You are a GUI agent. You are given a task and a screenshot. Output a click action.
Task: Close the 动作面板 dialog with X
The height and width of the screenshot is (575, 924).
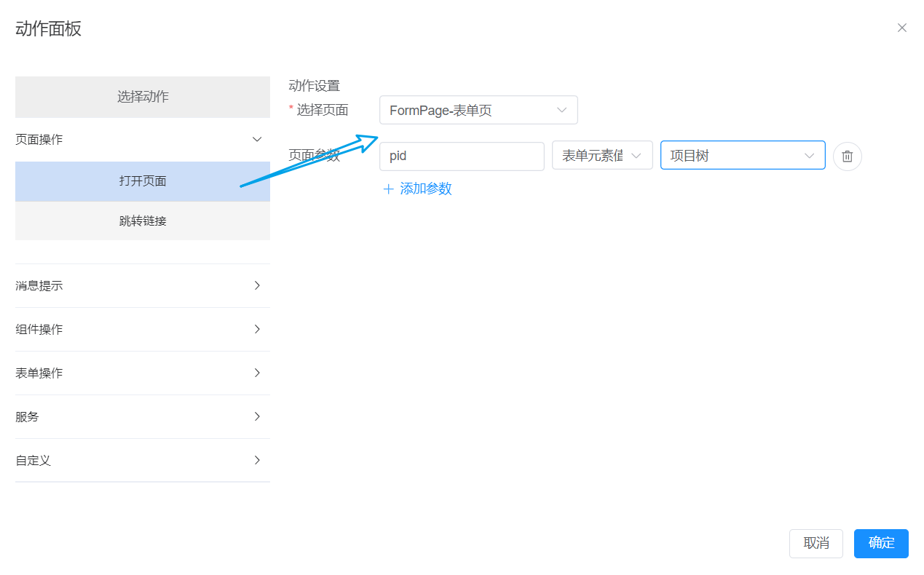[901, 28]
